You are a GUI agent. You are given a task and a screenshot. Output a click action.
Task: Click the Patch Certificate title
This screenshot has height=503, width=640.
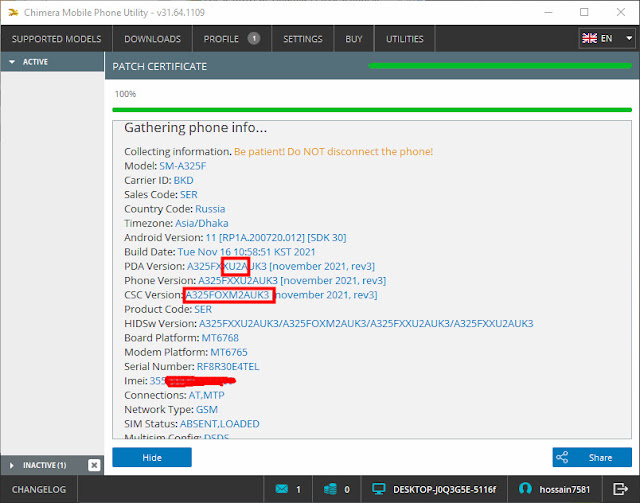[160, 66]
